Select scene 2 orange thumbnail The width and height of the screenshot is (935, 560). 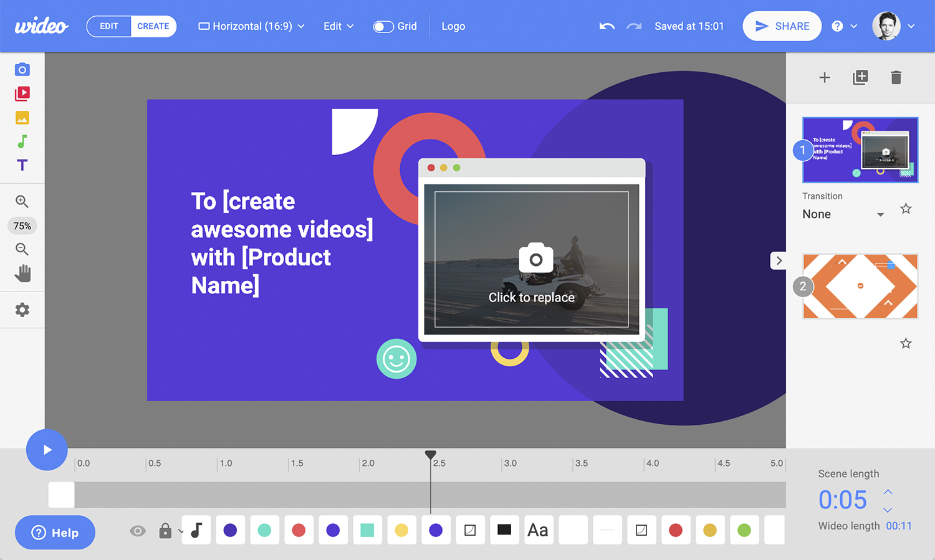[860, 286]
